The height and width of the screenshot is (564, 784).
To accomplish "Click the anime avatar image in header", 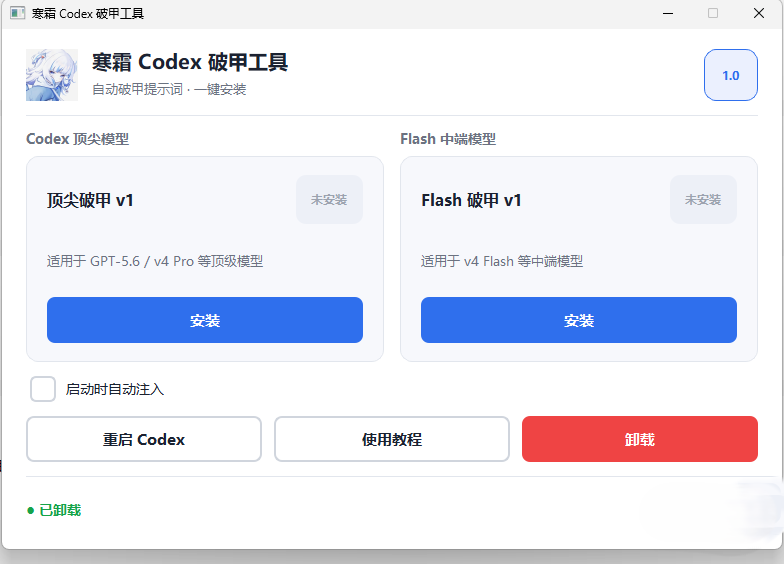I will click(52, 75).
